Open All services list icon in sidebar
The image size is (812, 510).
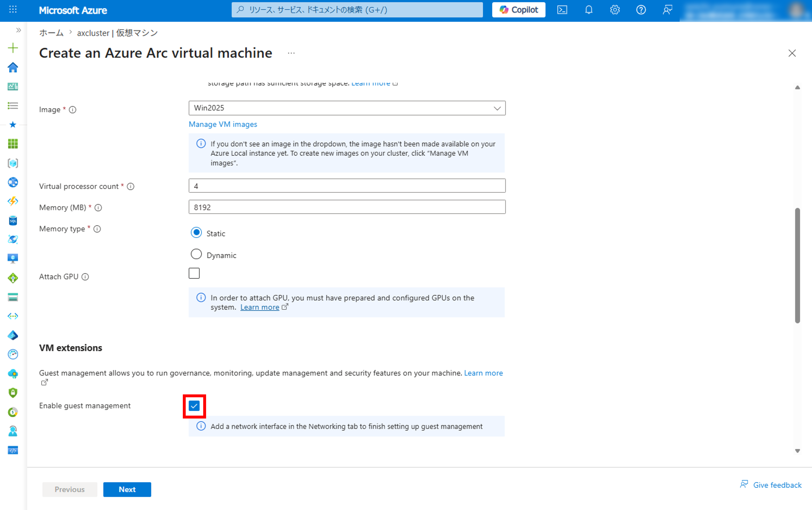(x=13, y=106)
